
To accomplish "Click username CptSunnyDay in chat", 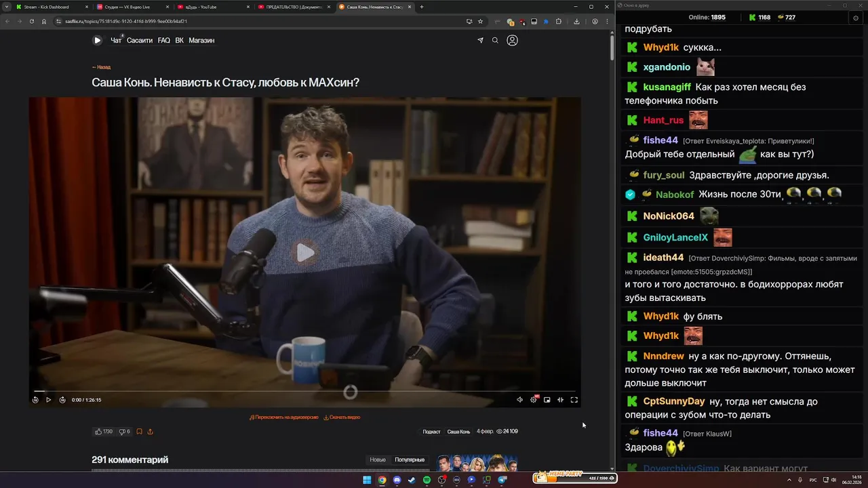I will [674, 401].
